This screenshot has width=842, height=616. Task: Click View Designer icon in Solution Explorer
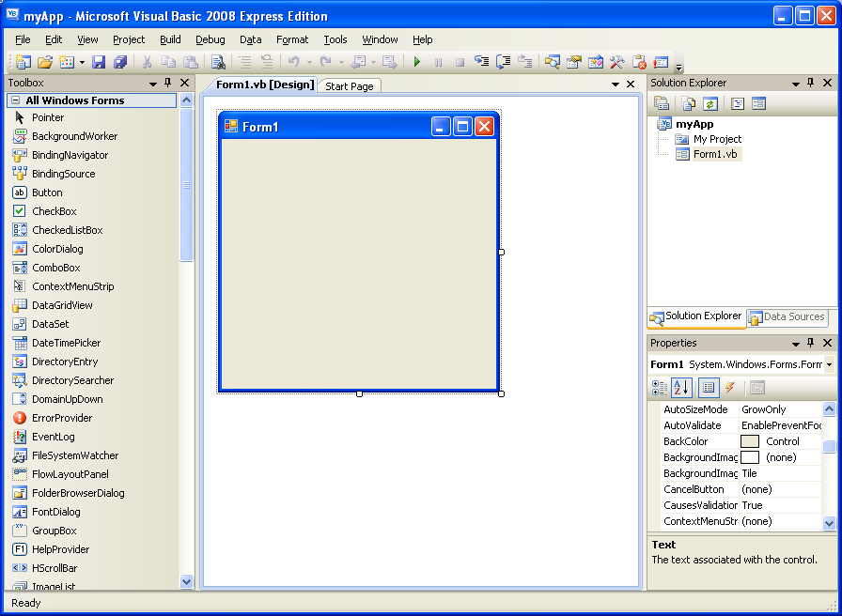(758, 103)
